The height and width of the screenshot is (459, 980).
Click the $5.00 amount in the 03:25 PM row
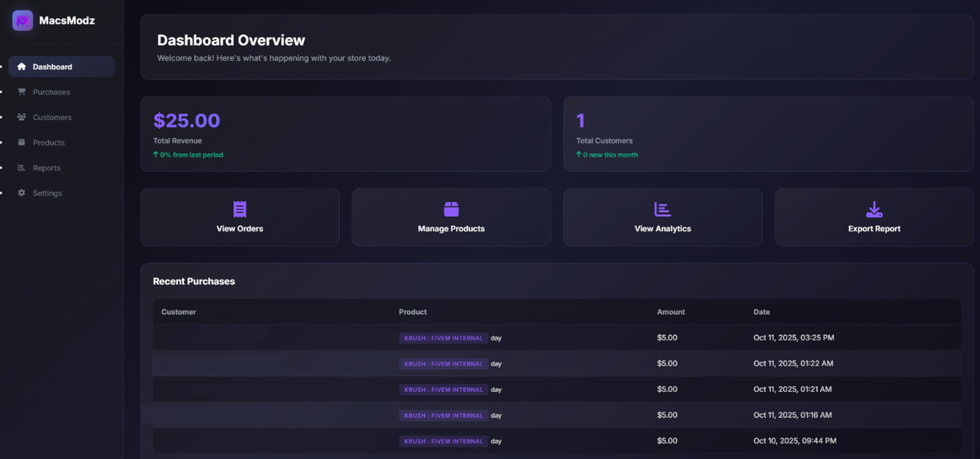667,337
